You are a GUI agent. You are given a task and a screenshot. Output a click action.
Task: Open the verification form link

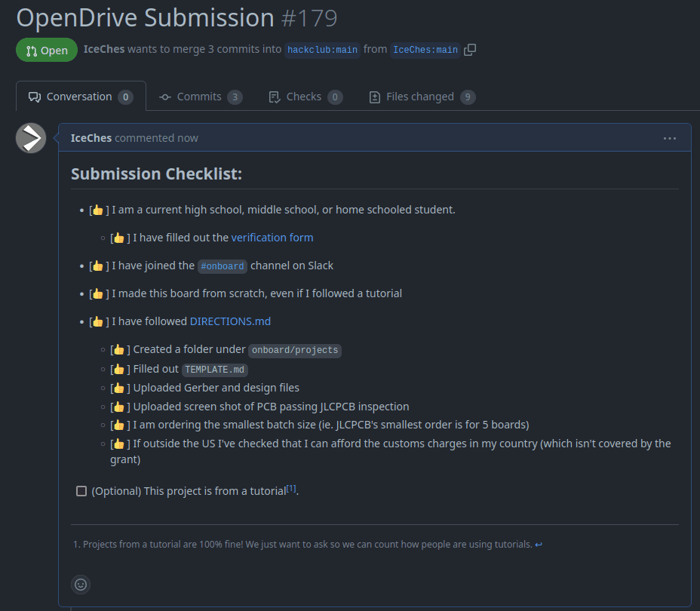click(x=272, y=238)
